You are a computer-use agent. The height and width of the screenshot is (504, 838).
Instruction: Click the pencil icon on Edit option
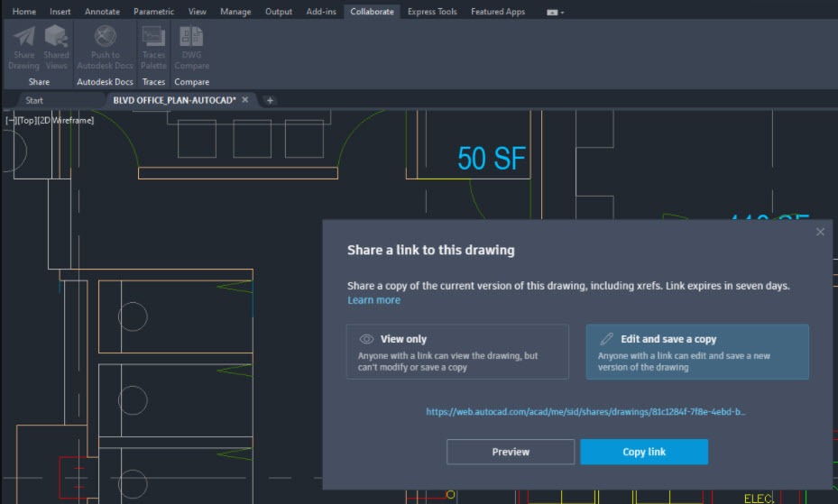606,338
